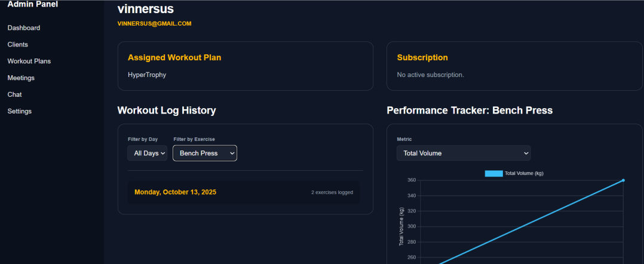Open the Workout Plans section

(29, 61)
